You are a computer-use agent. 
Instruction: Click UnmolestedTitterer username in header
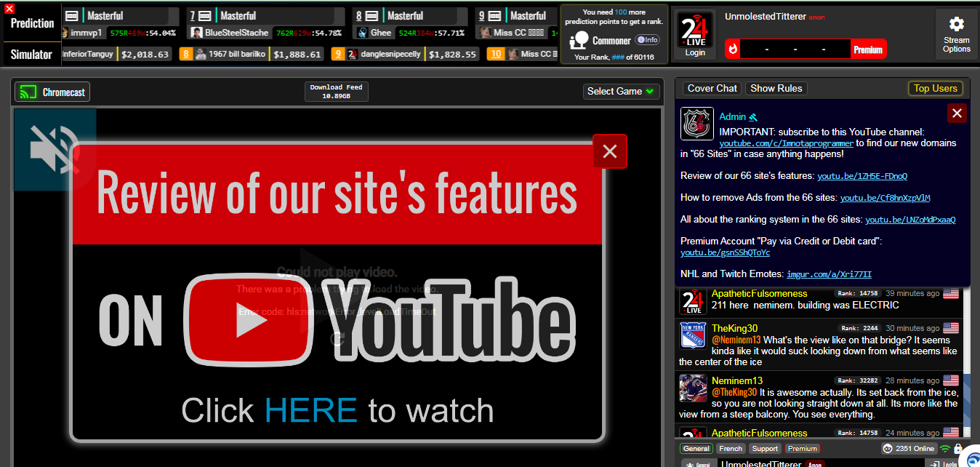[765, 17]
